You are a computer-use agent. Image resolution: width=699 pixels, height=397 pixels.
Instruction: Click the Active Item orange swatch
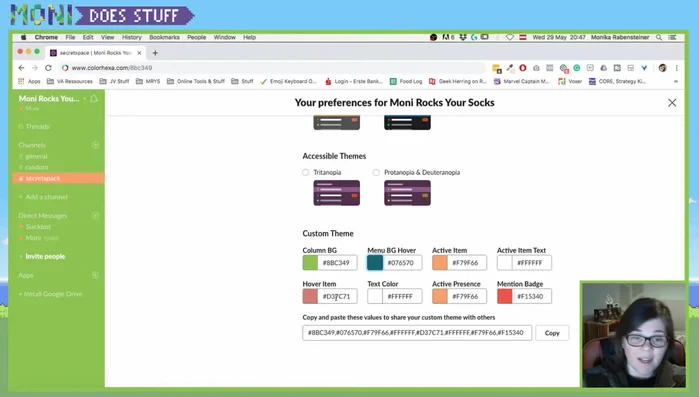coord(440,263)
